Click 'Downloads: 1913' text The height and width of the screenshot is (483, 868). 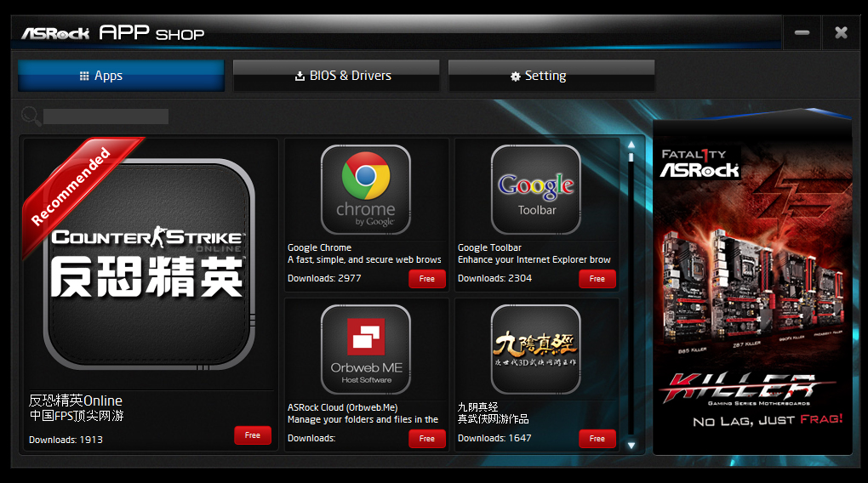[x=66, y=440]
